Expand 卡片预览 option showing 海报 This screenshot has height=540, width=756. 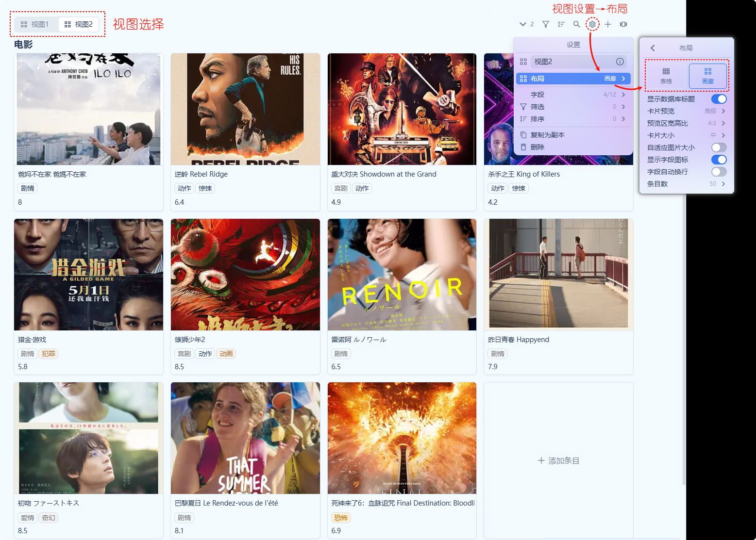click(x=687, y=111)
